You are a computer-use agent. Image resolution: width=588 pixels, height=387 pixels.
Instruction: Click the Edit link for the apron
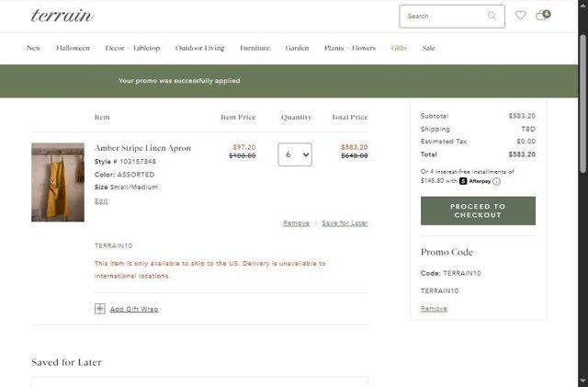(x=101, y=200)
